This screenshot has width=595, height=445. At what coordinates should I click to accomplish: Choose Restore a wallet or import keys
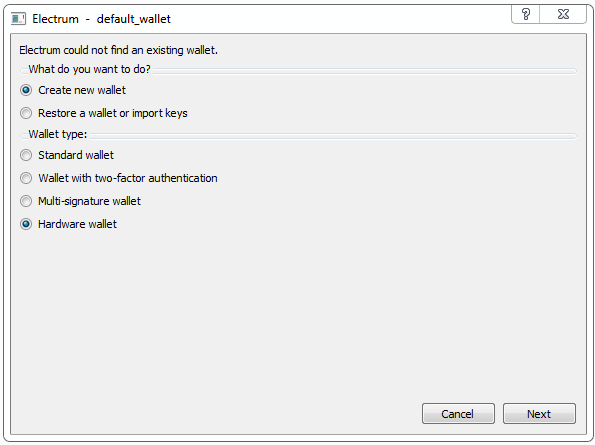click(26, 113)
